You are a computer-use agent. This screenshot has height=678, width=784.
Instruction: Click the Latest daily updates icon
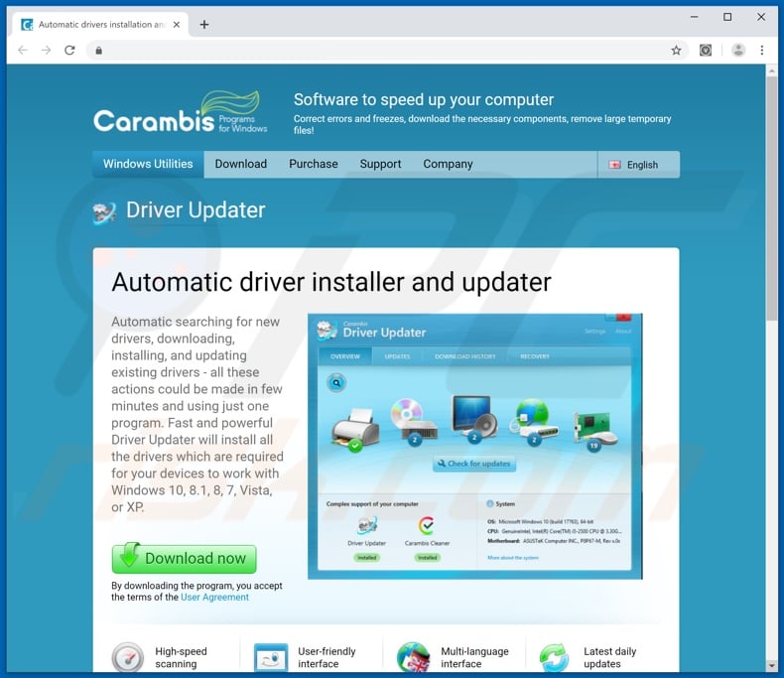[x=554, y=657]
